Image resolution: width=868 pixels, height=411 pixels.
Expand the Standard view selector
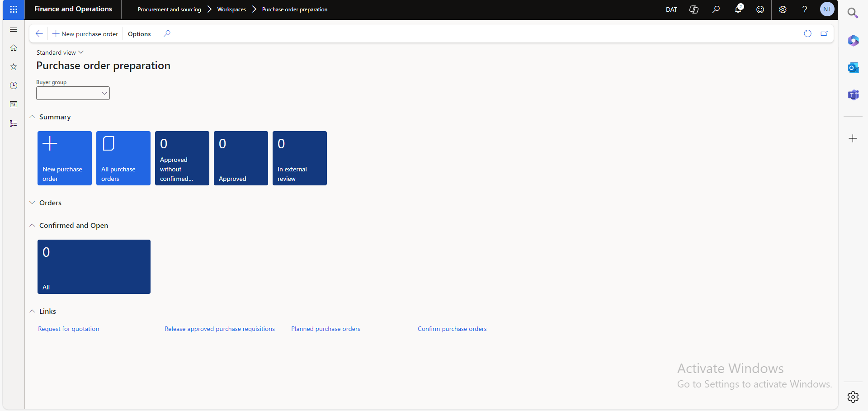[x=60, y=52]
